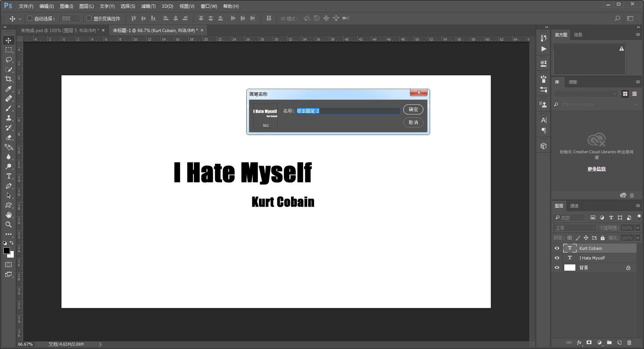Switch to the 未完成.psd document tab

[60, 30]
